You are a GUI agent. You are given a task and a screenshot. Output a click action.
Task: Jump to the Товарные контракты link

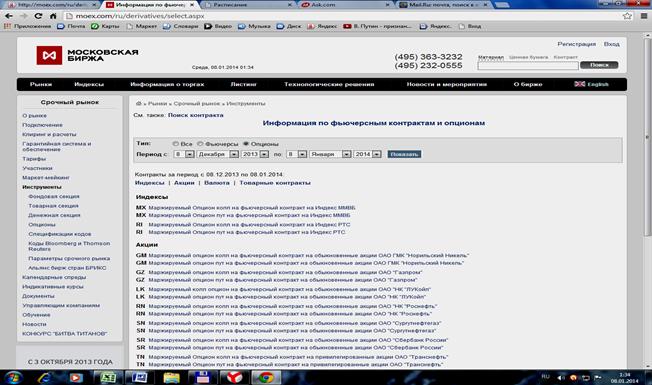(275, 183)
